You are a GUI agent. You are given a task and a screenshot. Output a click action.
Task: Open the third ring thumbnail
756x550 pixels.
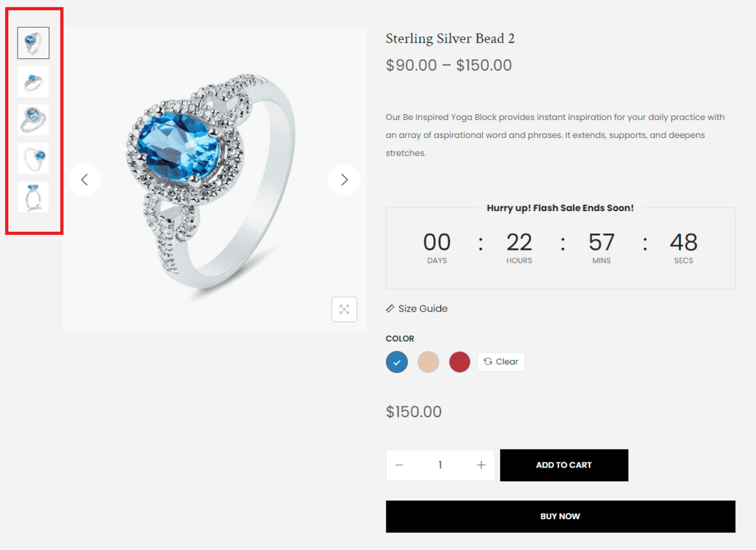coord(33,120)
